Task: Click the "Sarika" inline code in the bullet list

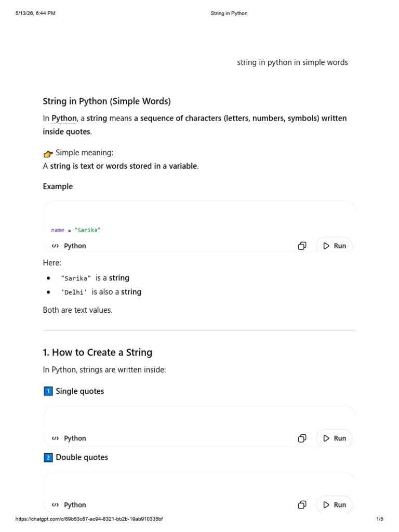Action: click(x=76, y=278)
